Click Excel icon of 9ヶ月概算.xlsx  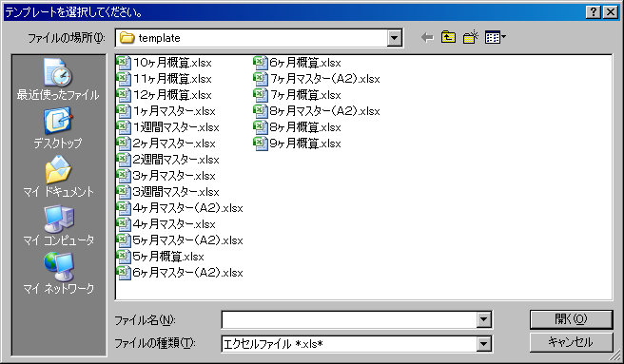pos(261,144)
